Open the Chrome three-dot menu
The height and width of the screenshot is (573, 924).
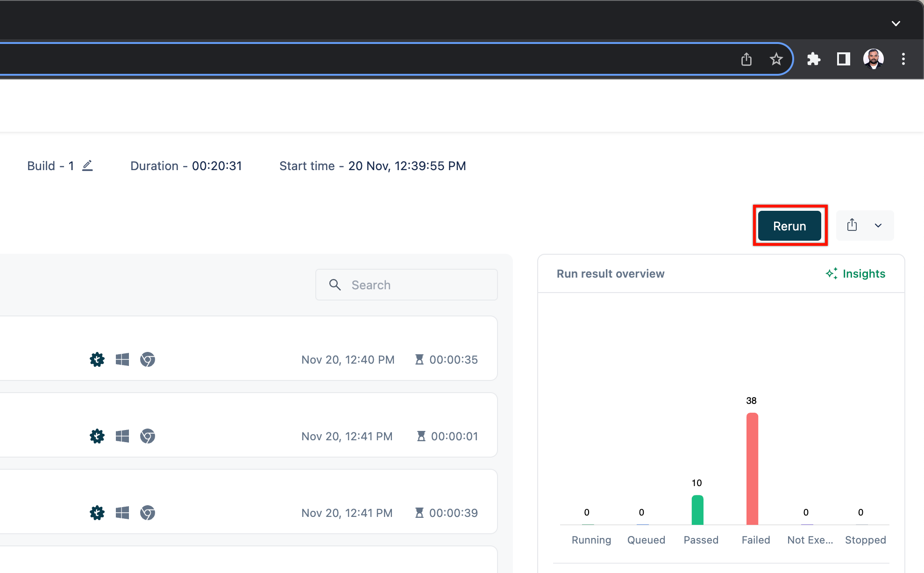tap(903, 59)
